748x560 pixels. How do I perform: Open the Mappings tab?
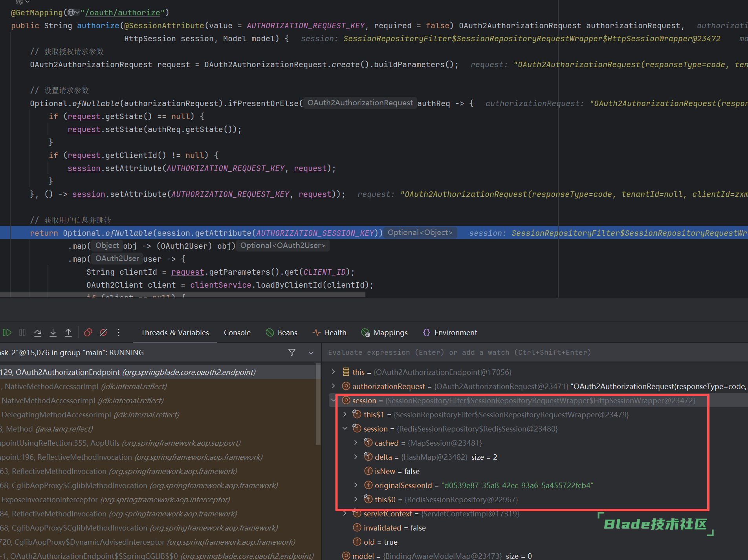[384, 332]
